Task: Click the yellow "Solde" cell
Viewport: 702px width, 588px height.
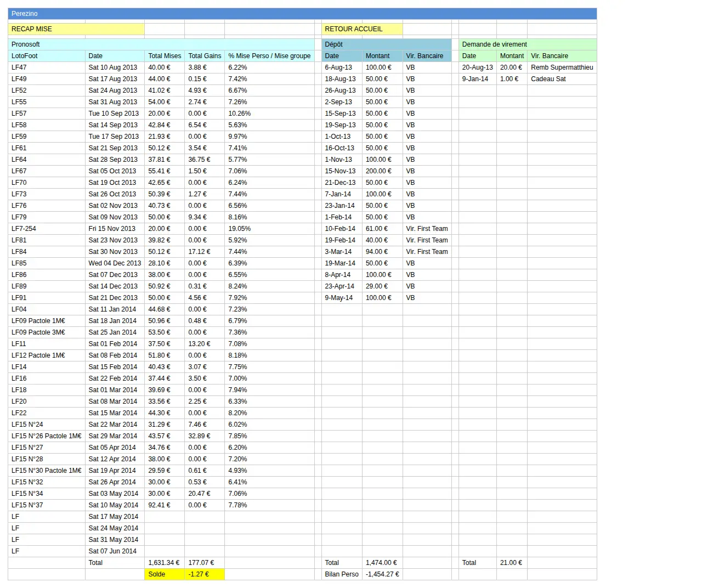Action: (x=165, y=574)
